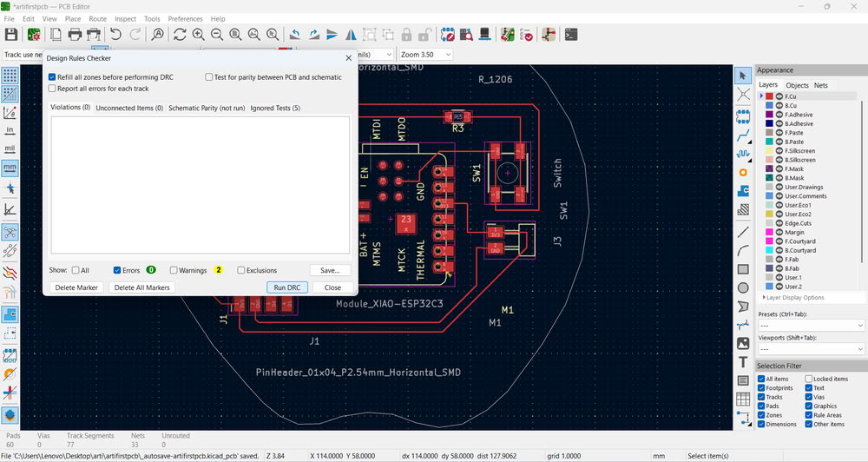Hide the F.Silkscreen layer
868x462 pixels.
(779, 151)
